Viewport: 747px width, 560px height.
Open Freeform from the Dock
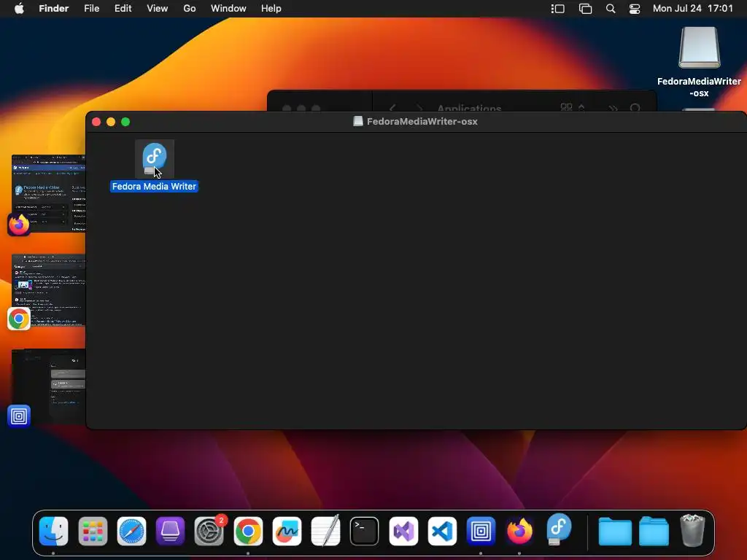point(287,531)
